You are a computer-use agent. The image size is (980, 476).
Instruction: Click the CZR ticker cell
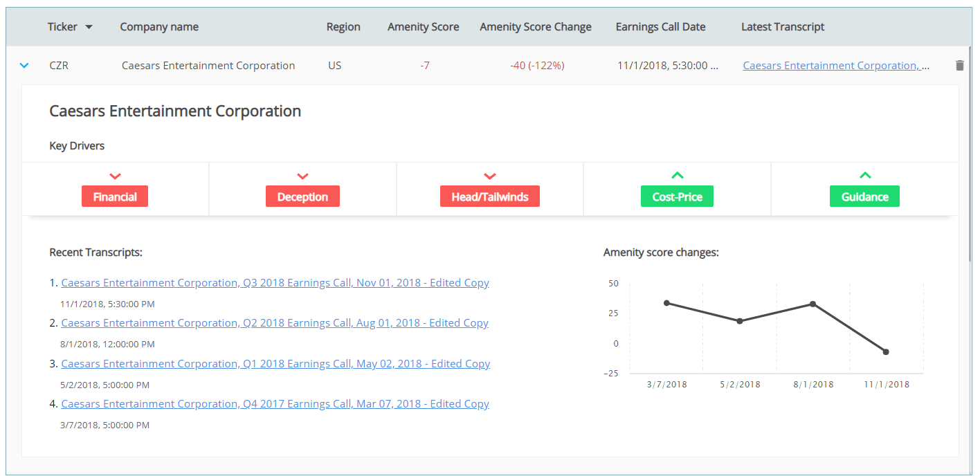tap(59, 66)
